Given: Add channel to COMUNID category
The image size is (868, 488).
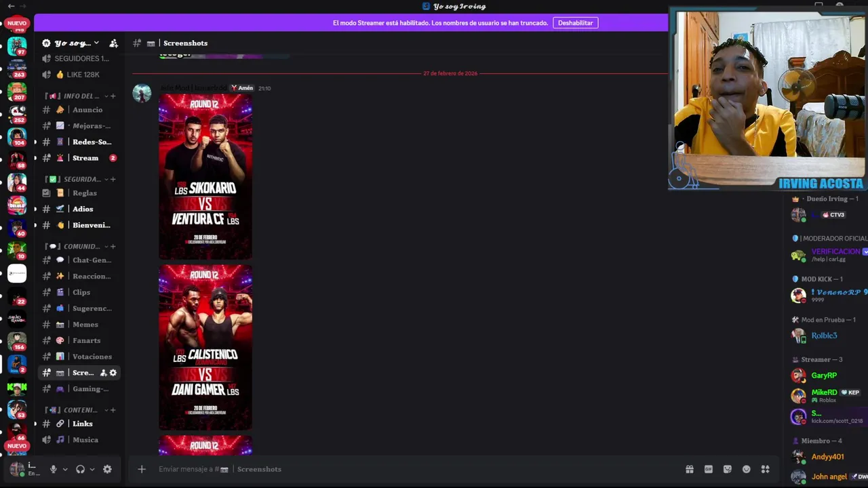Looking at the screenshot, I should click(113, 246).
